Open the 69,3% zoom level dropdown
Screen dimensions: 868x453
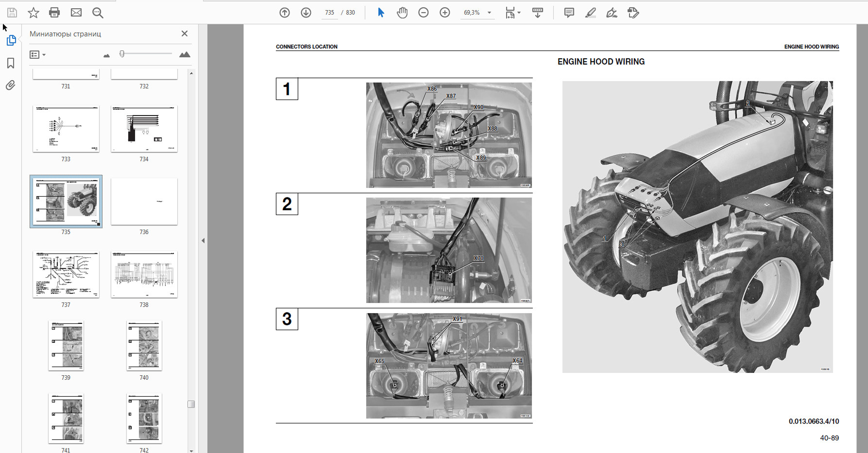[x=489, y=13]
